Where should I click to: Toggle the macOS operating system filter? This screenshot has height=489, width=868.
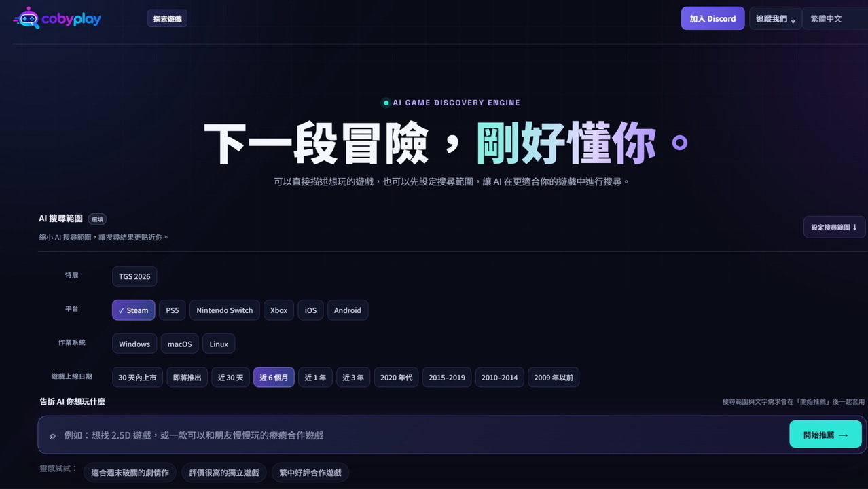coord(180,344)
